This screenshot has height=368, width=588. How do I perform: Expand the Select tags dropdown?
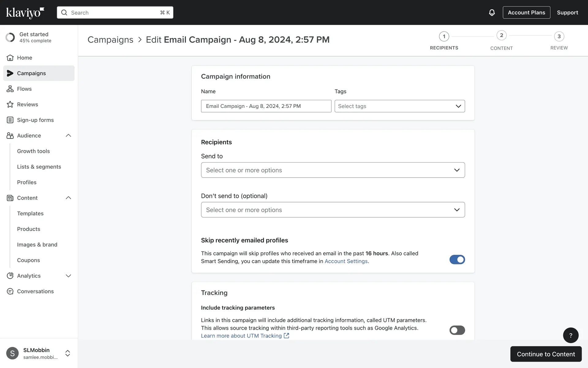point(399,106)
